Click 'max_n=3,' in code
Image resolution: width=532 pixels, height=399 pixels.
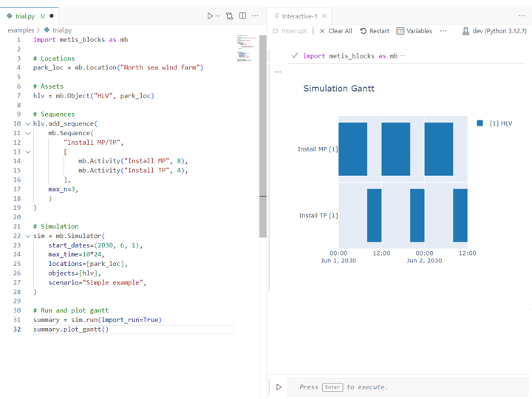[63, 189]
